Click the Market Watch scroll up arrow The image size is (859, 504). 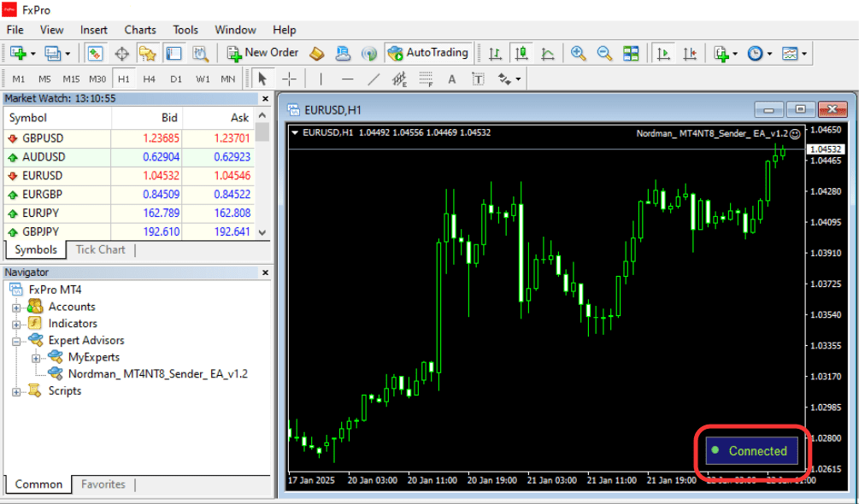pos(262,115)
